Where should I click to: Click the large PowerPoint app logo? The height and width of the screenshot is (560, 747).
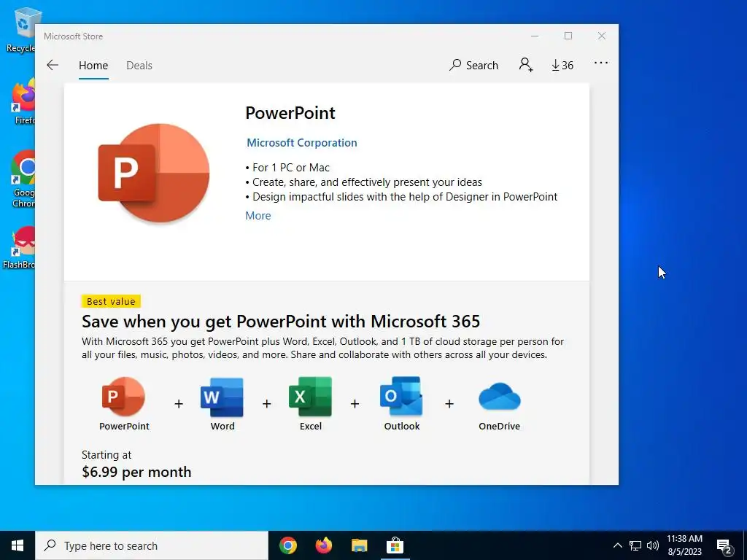tap(154, 173)
